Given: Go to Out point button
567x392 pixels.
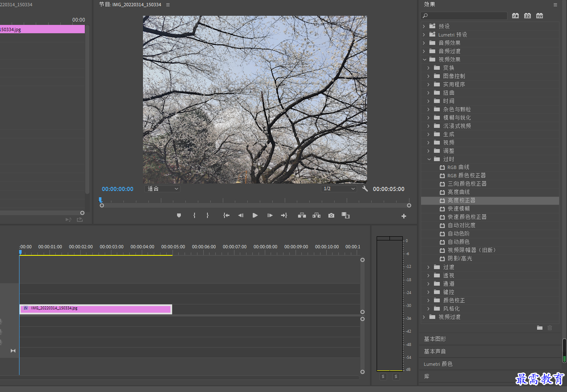Looking at the screenshot, I should click(284, 216).
